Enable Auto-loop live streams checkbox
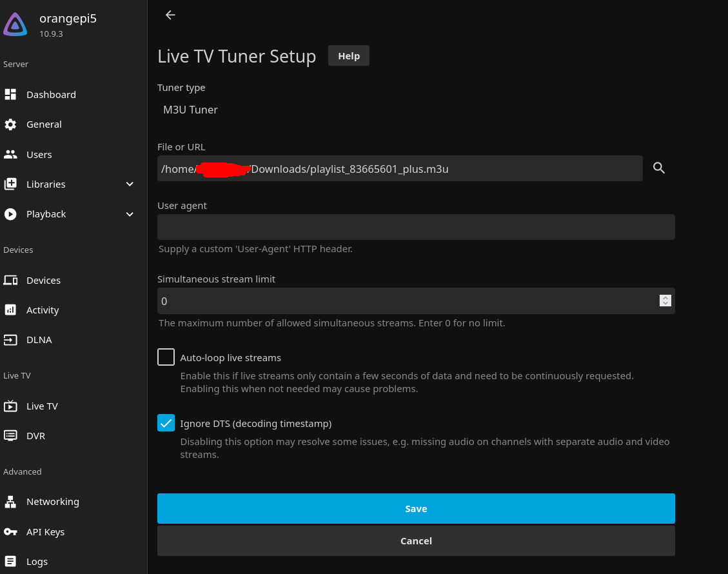Screen dimensions: 728x574 click(x=166, y=357)
